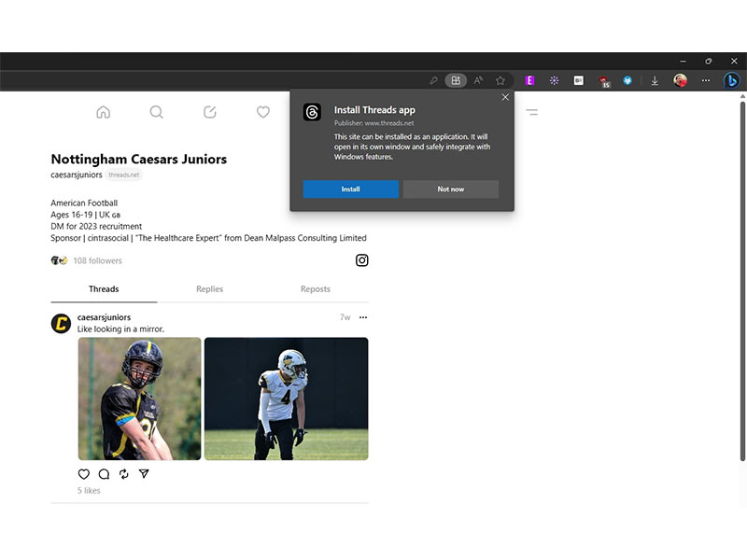This screenshot has width=747, height=560.
Task: Click the Sponsor cintrasocial bio line
Action: click(208, 238)
